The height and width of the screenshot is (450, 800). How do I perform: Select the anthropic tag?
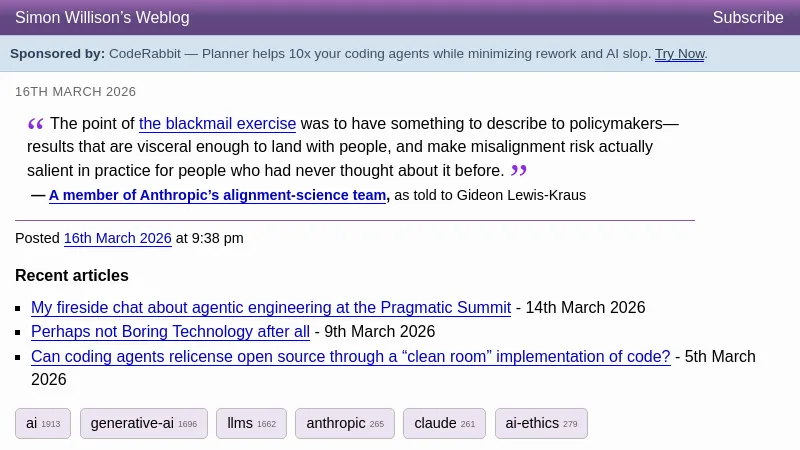[344, 423]
